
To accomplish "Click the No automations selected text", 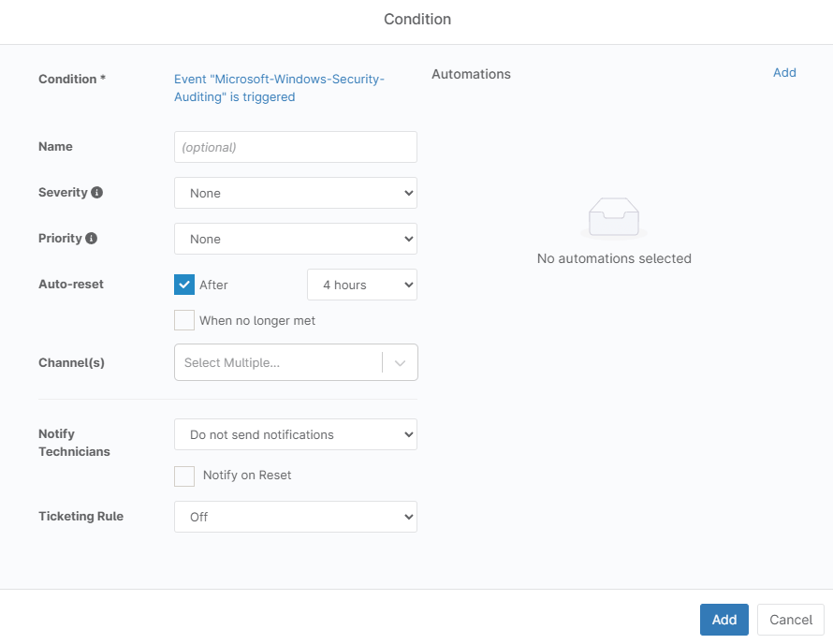I will pos(613,258).
